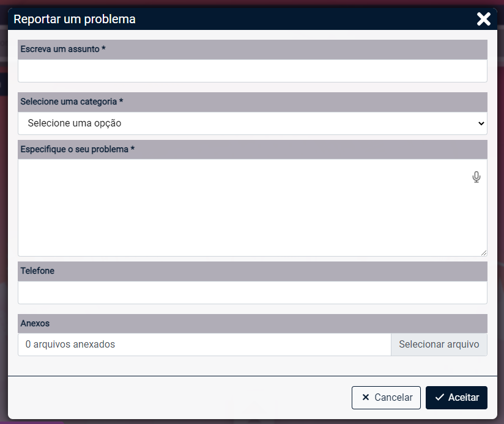
Task: Click the subject field under Escreva um assunto
Action: [x=253, y=71]
